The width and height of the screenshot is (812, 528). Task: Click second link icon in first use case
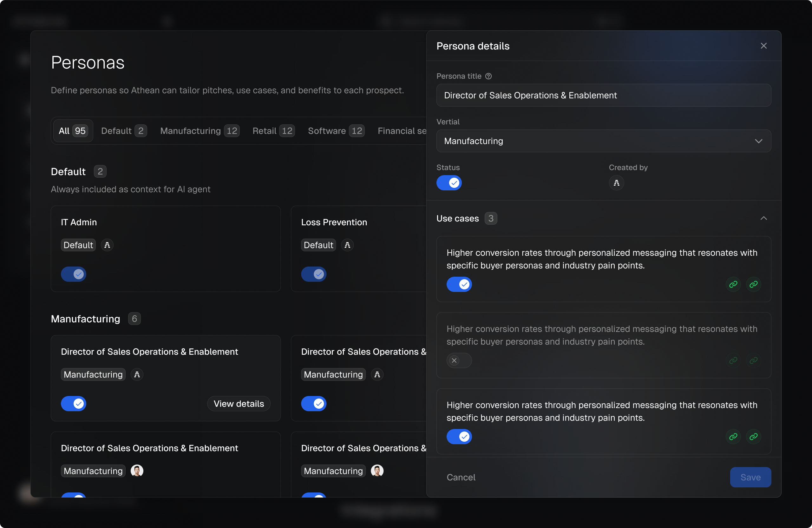[753, 284]
